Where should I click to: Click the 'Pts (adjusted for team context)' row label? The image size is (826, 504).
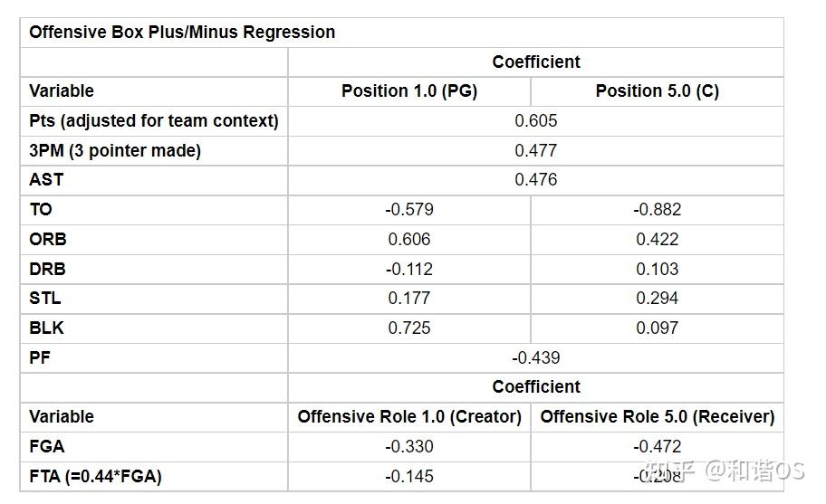point(154,121)
